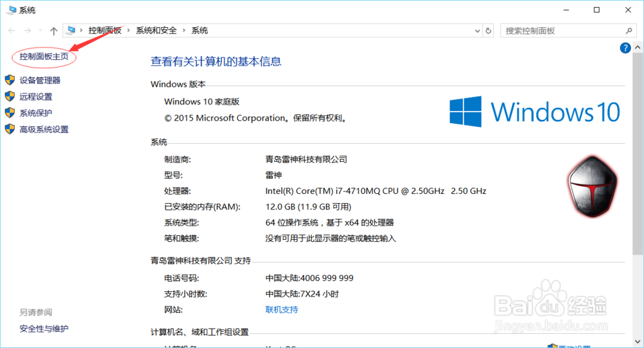644x348 pixels.
Task: Click the 雷神 manufacturer logo
Action: click(x=592, y=186)
